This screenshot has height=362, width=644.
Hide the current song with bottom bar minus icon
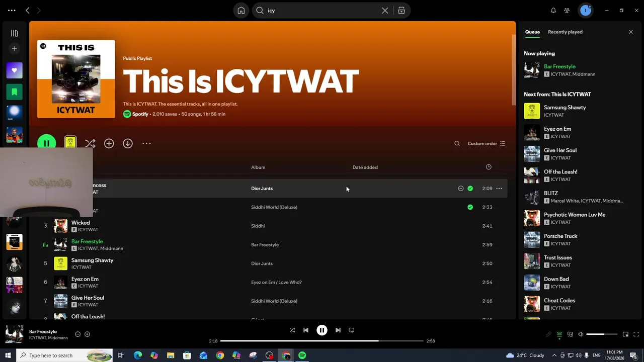click(x=77, y=334)
